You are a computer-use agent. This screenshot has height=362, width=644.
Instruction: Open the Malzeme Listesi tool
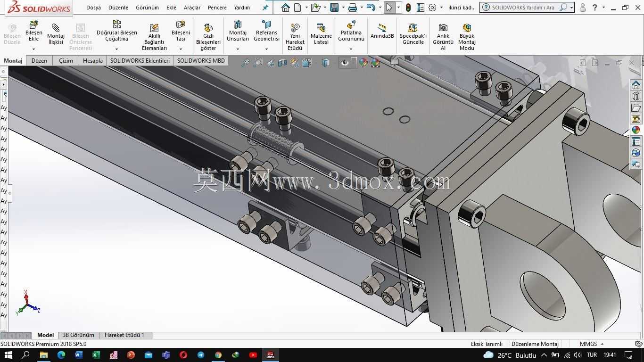pos(321,33)
